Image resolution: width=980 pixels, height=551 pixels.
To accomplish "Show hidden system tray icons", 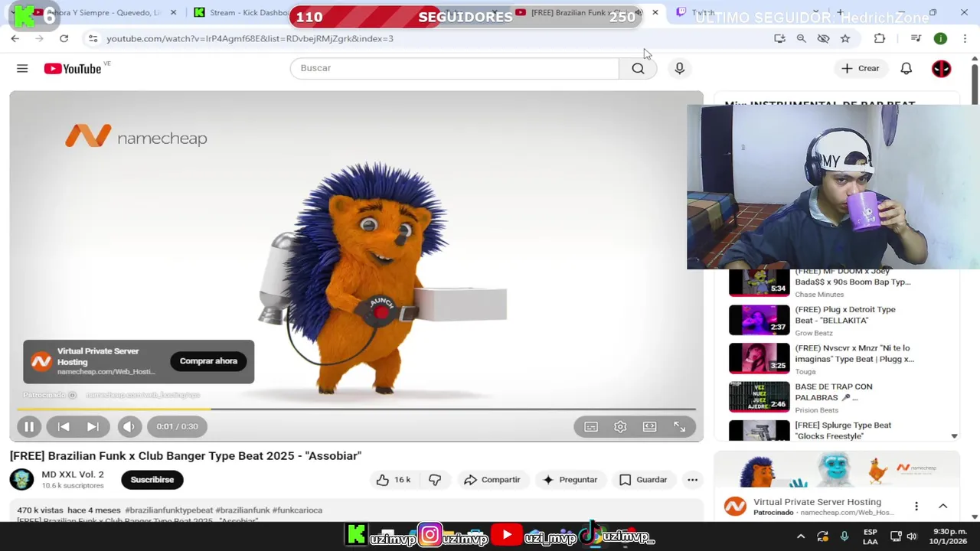I will point(800,536).
